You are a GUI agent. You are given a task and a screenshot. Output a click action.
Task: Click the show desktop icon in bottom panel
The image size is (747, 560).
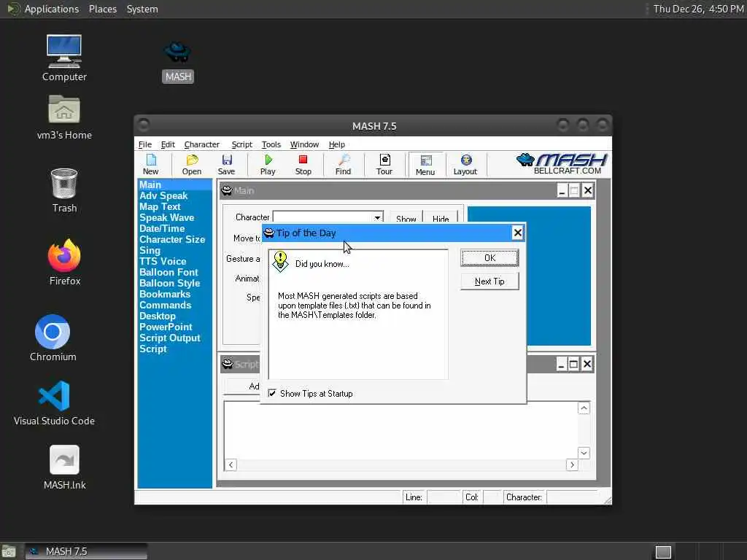(x=9, y=552)
